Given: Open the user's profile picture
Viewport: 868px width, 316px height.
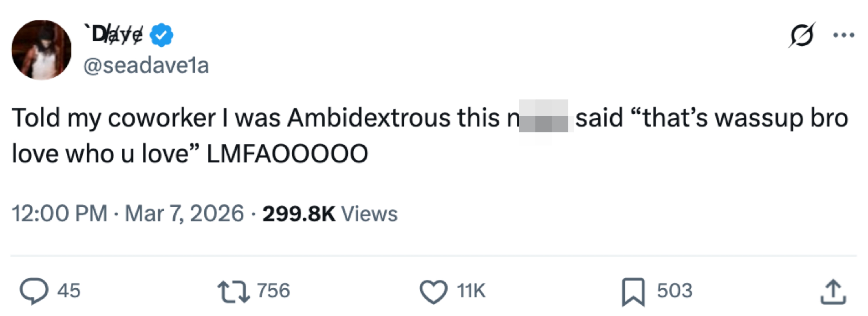Looking at the screenshot, I should tap(41, 50).
